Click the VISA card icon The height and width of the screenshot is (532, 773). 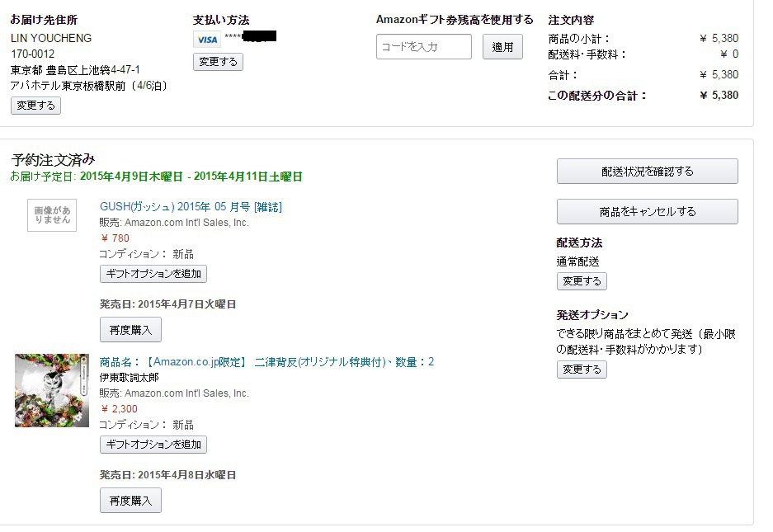[x=207, y=40]
